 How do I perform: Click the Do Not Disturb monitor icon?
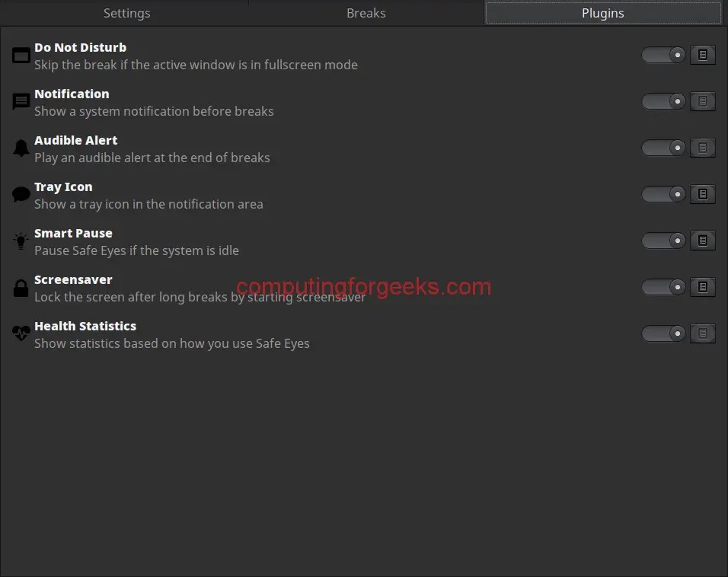click(x=21, y=55)
